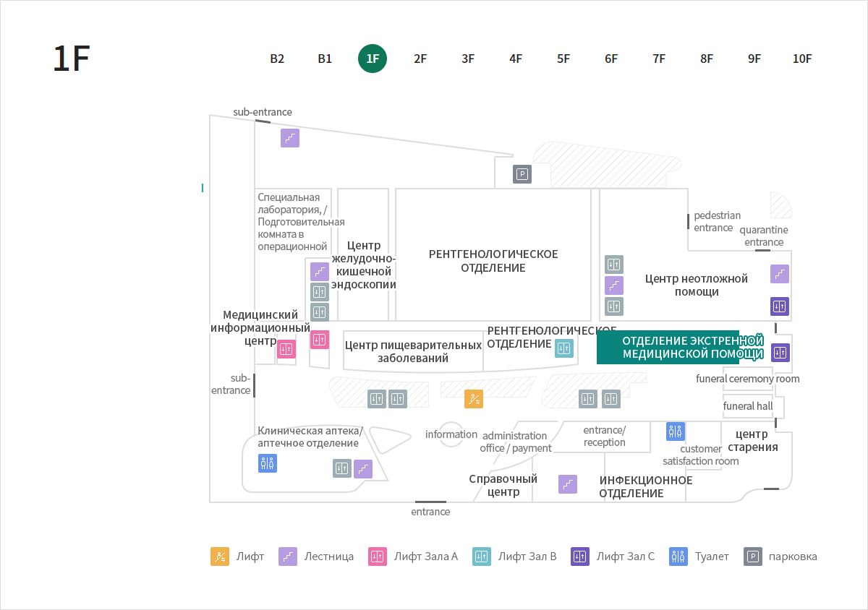The height and width of the screenshot is (610, 868).
Task: Switch to floor 4F
Action: click(x=516, y=59)
